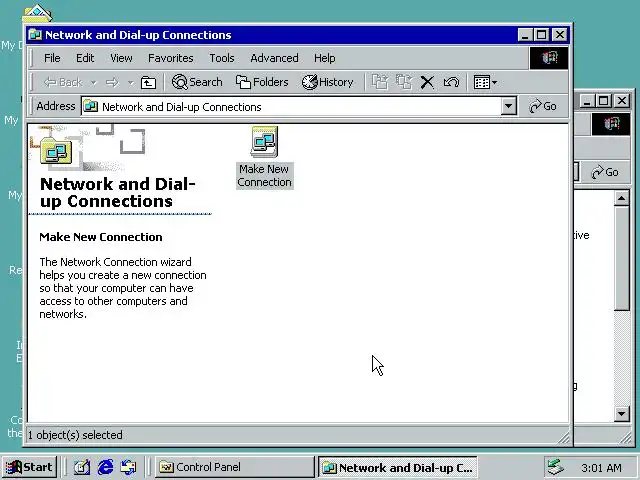Go up one folder level

(148, 83)
